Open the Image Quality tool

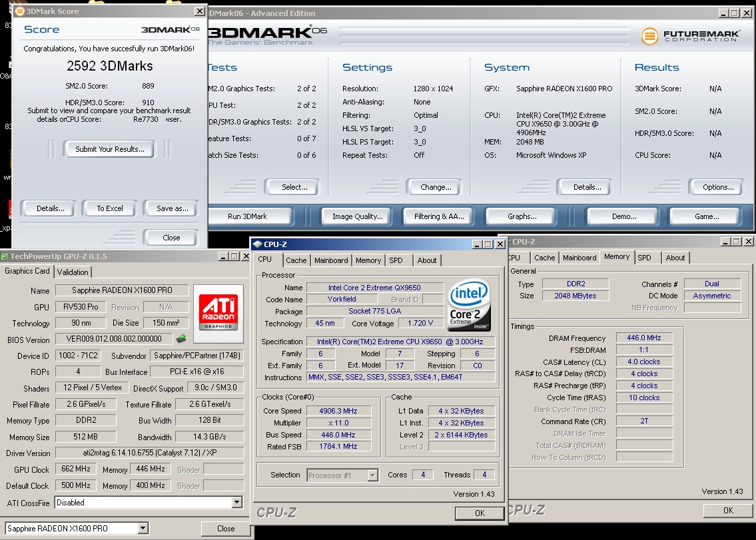tap(357, 216)
